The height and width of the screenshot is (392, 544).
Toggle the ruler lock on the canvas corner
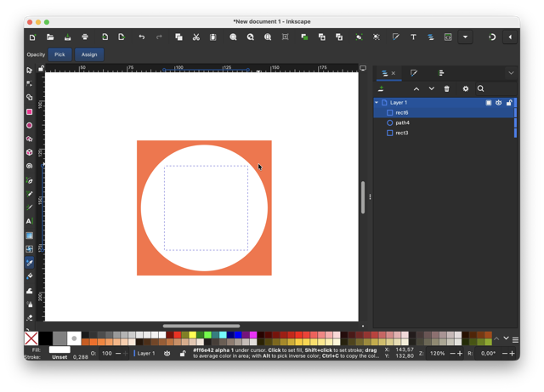pyautogui.click(x=42, y=68)
